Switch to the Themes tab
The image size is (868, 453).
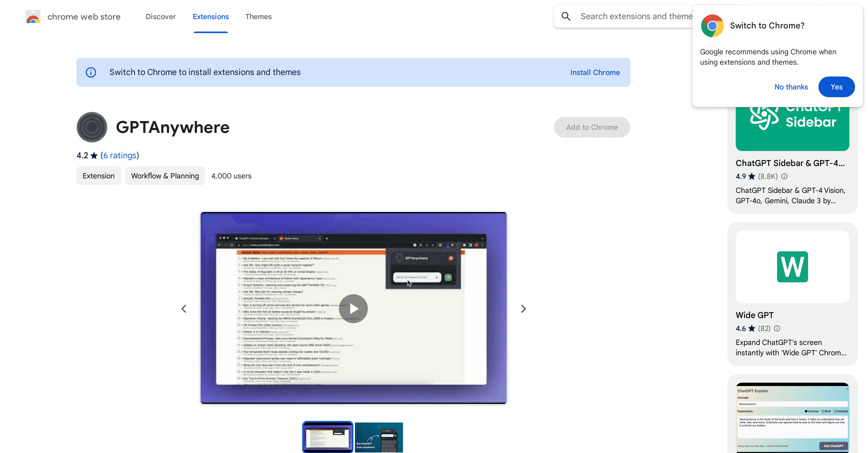pos(258,17)
